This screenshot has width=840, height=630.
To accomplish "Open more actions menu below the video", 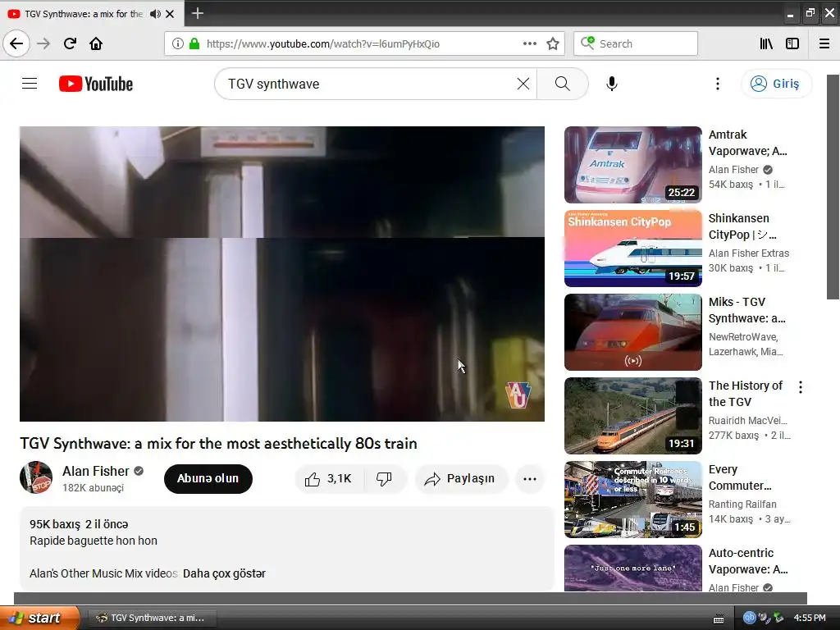I will (530, 479).
